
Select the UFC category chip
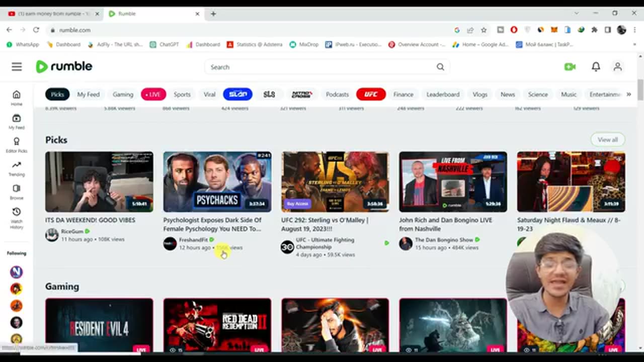tap(371, 94)
